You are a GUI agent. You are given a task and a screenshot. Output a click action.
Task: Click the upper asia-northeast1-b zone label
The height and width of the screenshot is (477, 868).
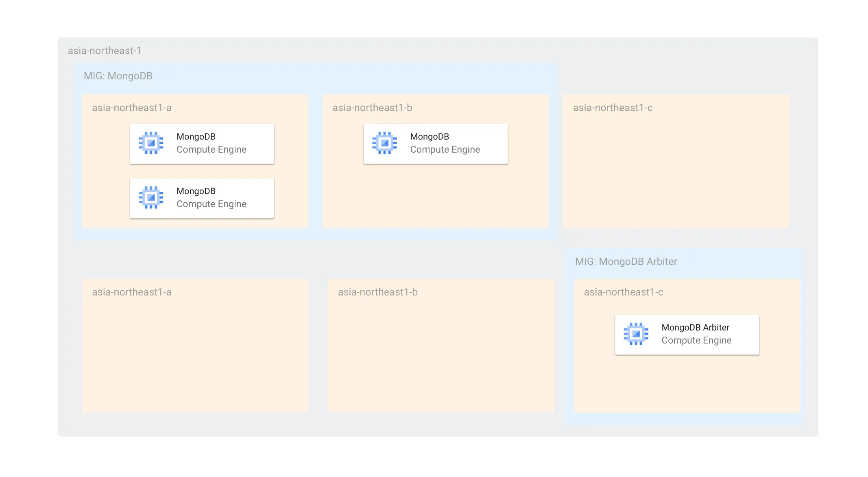[x=372, y=108]
